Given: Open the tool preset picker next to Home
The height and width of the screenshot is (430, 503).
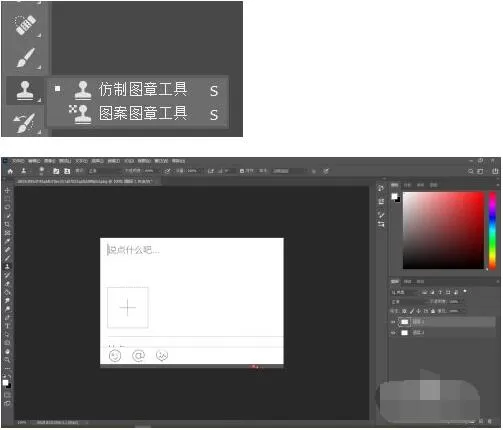Looking at the screenshot, I should 24,171.
